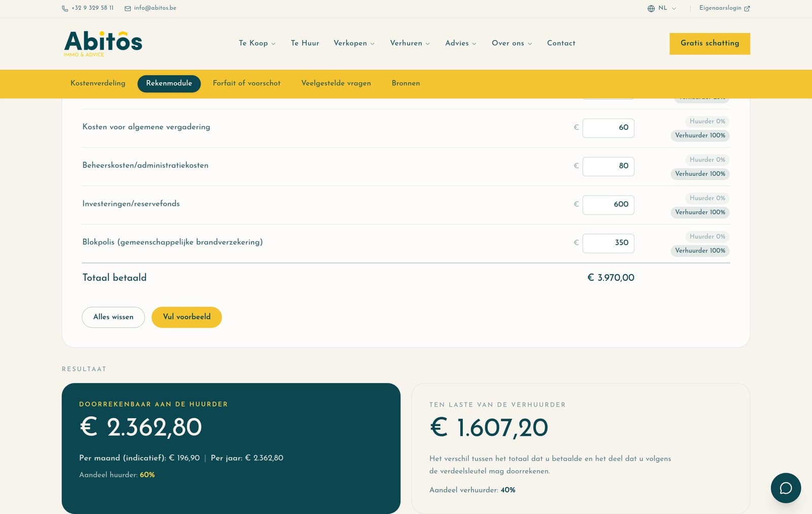Click the Beheerskosten/administratiekosten label

pyautogui.click(x=145, y=165)
